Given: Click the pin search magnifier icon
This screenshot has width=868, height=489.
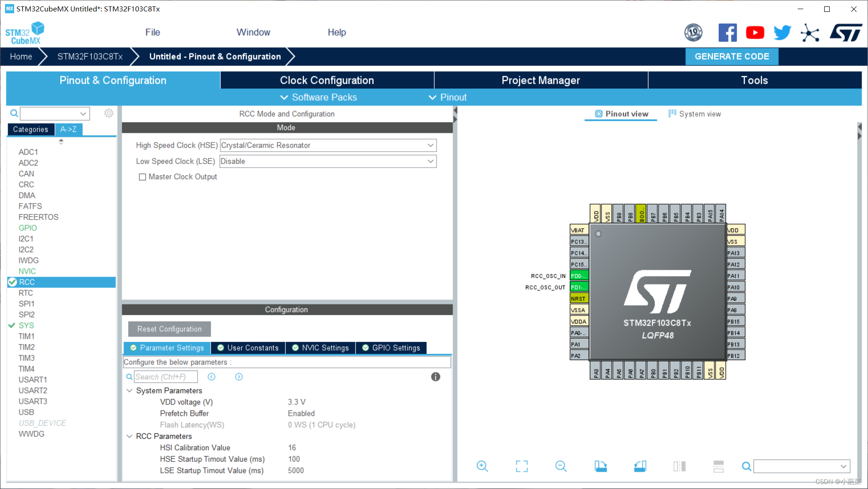Looking at the screenshot, I should tap(747, 466).
